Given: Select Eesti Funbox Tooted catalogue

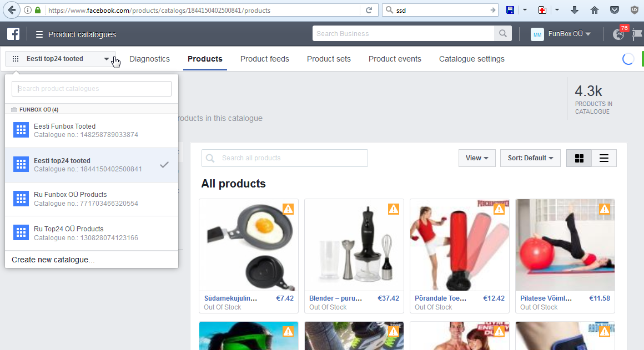Looking at the screenshot, I should pyautogui.click(x=92, y=130).
